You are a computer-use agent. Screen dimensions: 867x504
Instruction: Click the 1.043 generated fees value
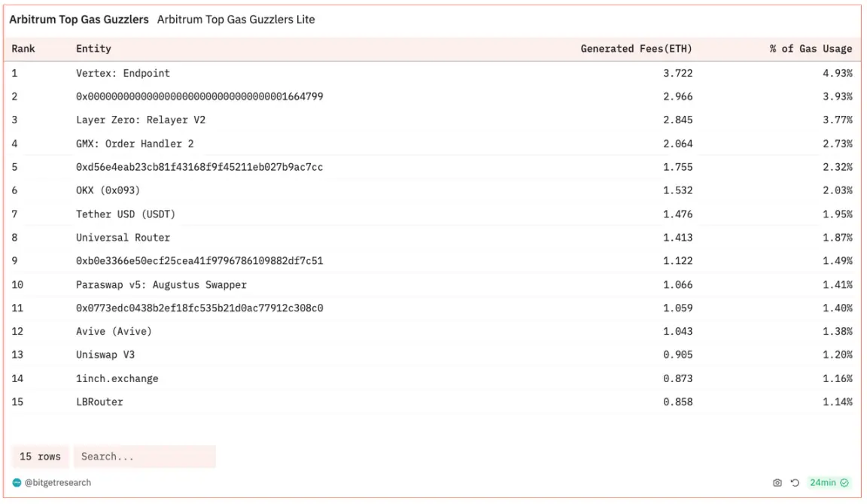click(678, 331)
